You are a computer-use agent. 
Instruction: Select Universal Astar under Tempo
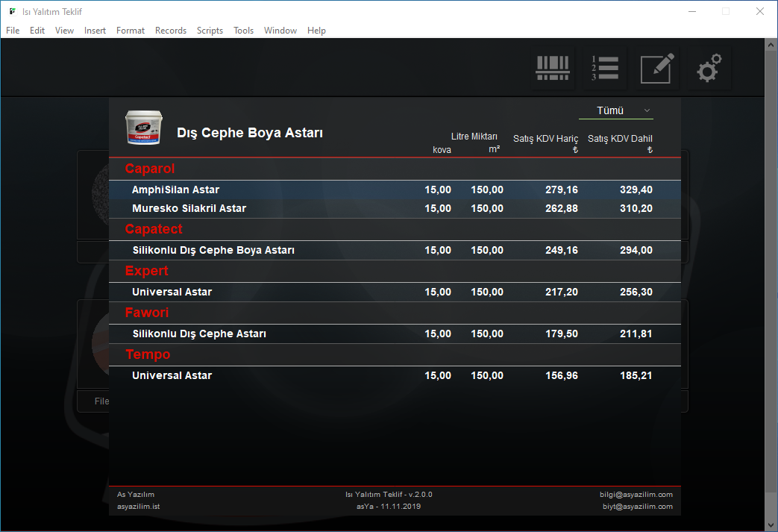pos(395,375)
